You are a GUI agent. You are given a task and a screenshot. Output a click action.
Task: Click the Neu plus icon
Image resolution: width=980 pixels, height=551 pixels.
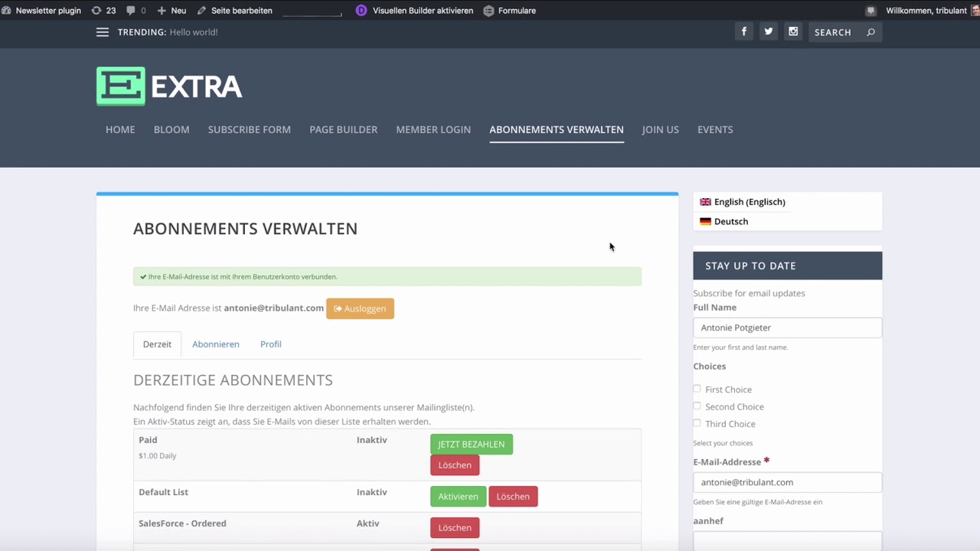click(x=162, y=11)
